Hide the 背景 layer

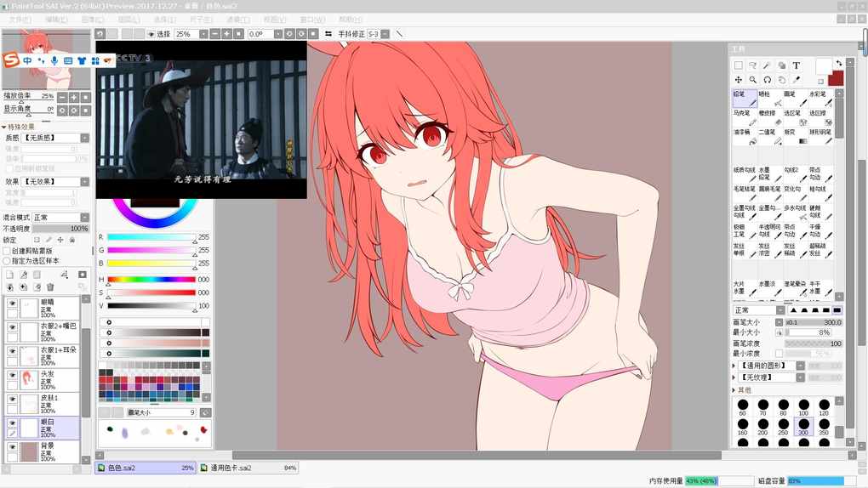(x=12, y=446)
